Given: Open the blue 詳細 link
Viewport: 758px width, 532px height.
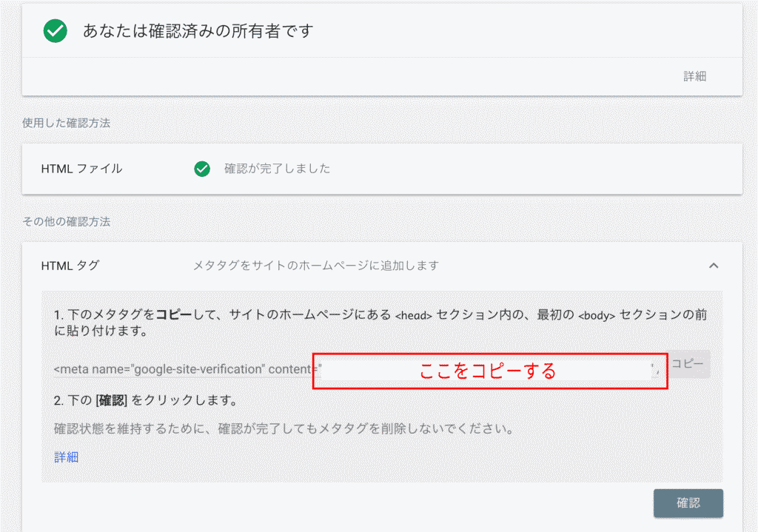Looking at the screenshot, I should pyautogui.click(x=67, y=457).
